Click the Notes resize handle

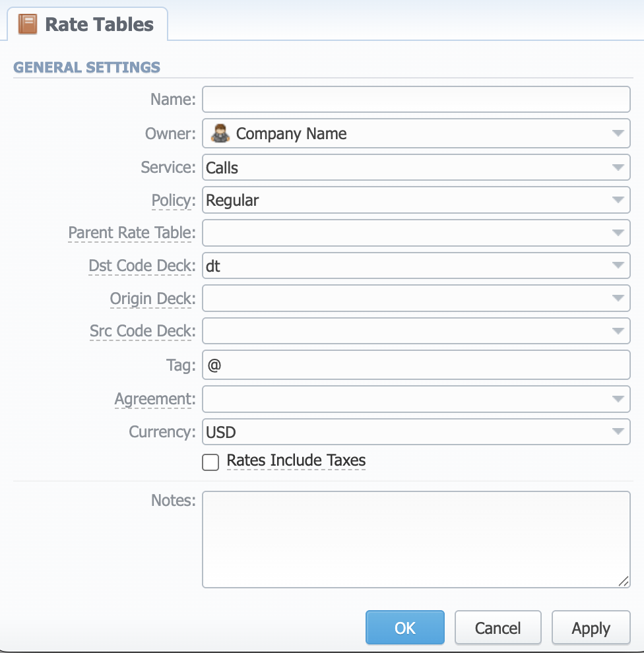pyautogui.click(x=625, y=582)
